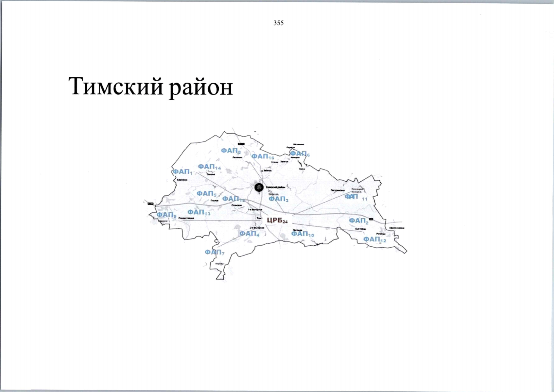Click the ФАП12 marker near Рогозцы
554x392 pixels.
pyautogui.click(x=375, y=239)
